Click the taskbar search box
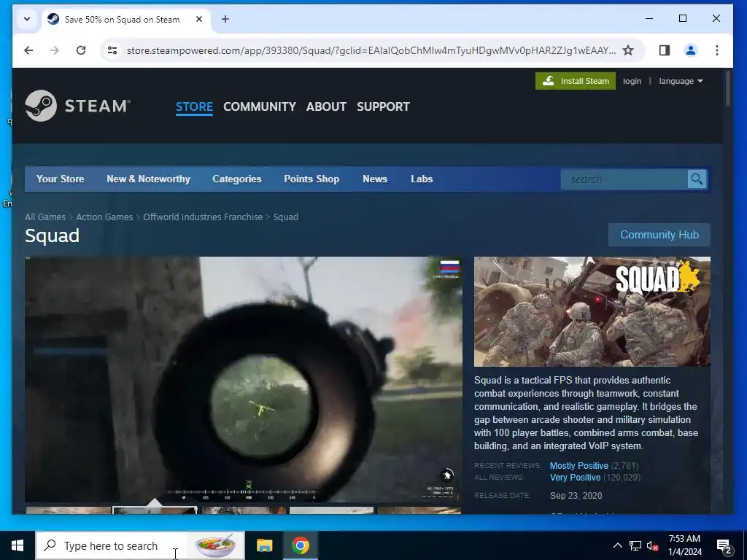The image size is (747, 560). pyautogui.click(x=140, y=545)
